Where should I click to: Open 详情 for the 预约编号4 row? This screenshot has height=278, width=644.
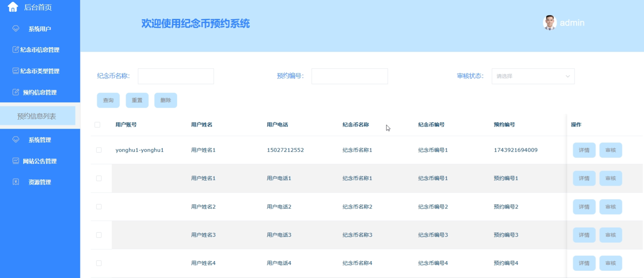pos(584,263)
